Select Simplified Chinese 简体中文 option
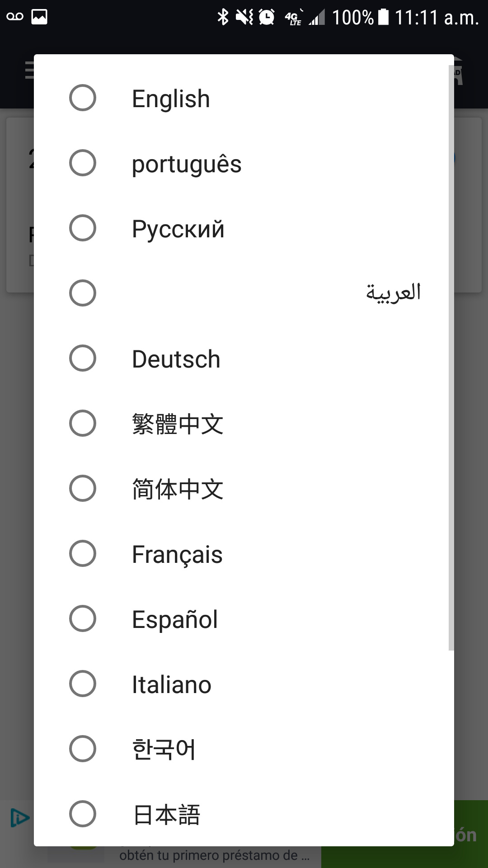The width and height of the screenshot is (488, 868). [x=83, y=488]
